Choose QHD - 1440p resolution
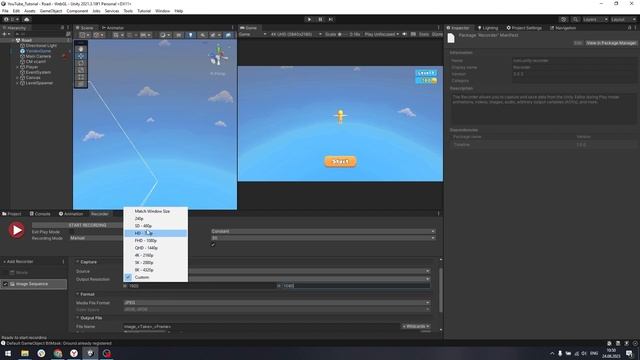Viewport: 640px width, 360px height. click(x=156, y=248)
